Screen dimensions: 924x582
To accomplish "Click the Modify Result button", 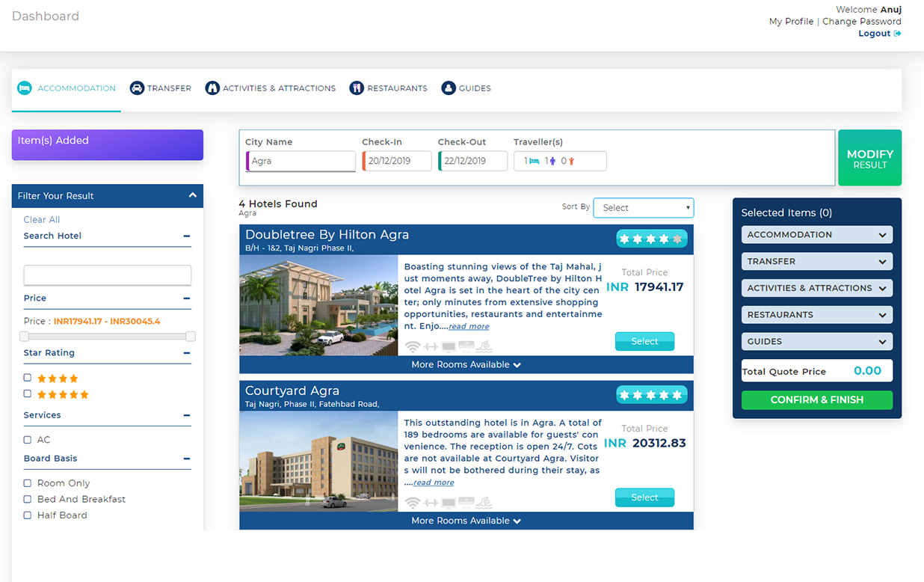I will [x=869, y=158].
